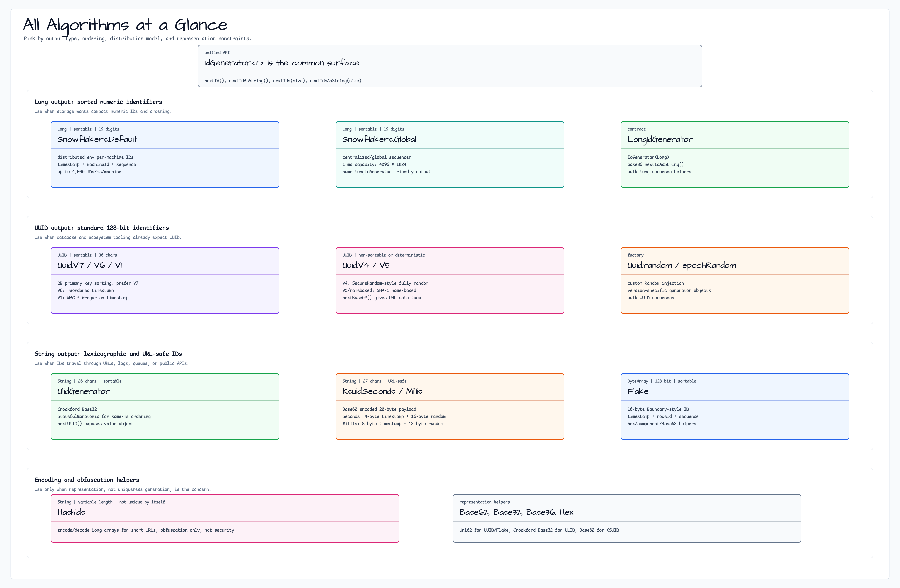The height and width of the screenshot is (588, 900).
Task: Select the Snowflakers.Global card title
Action: 379,139
